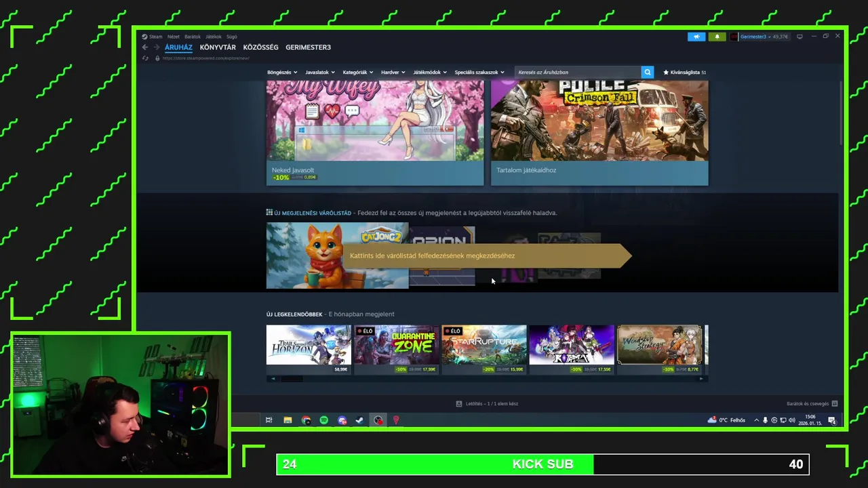868x488 pixels.
Task: Show hidden tray icons chevron
Action: (757, 420)
